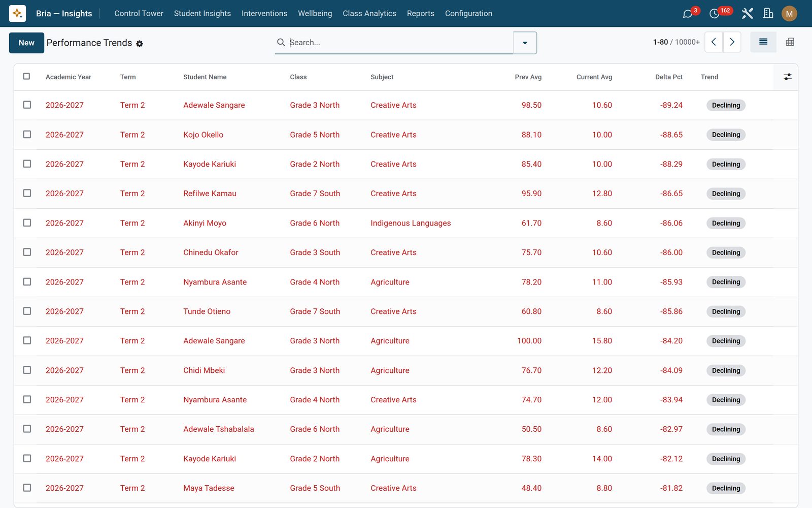Screen dimensions: 812x508
Task: Sort by the Student Name column header
Action: coord(205,77)
